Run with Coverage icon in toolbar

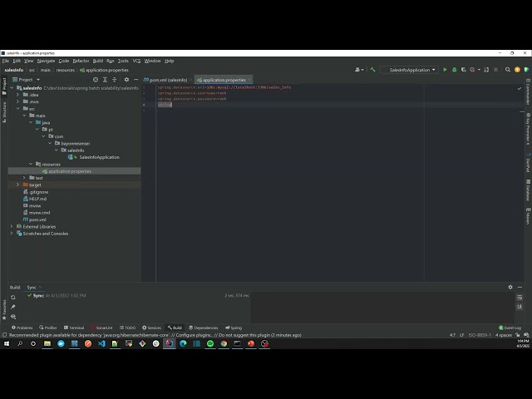click(x=464, y=70)
